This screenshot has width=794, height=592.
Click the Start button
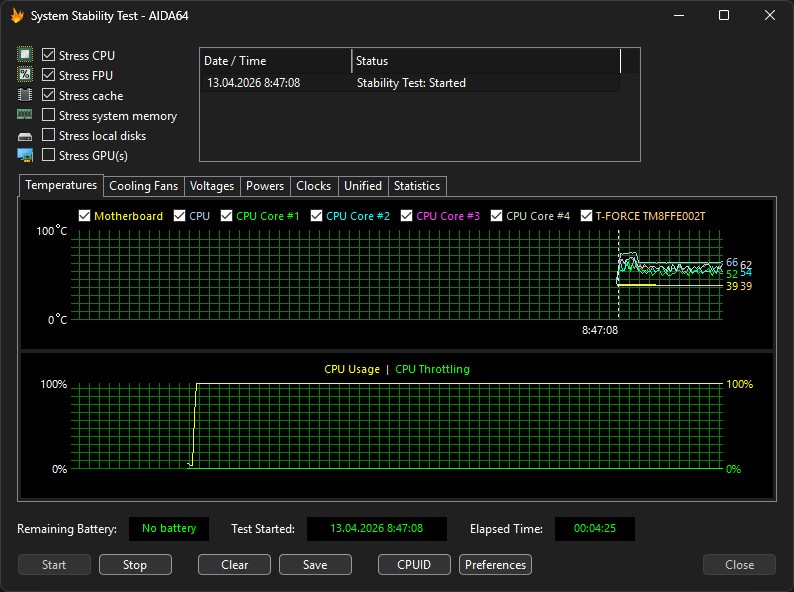(x=54, y=565)
